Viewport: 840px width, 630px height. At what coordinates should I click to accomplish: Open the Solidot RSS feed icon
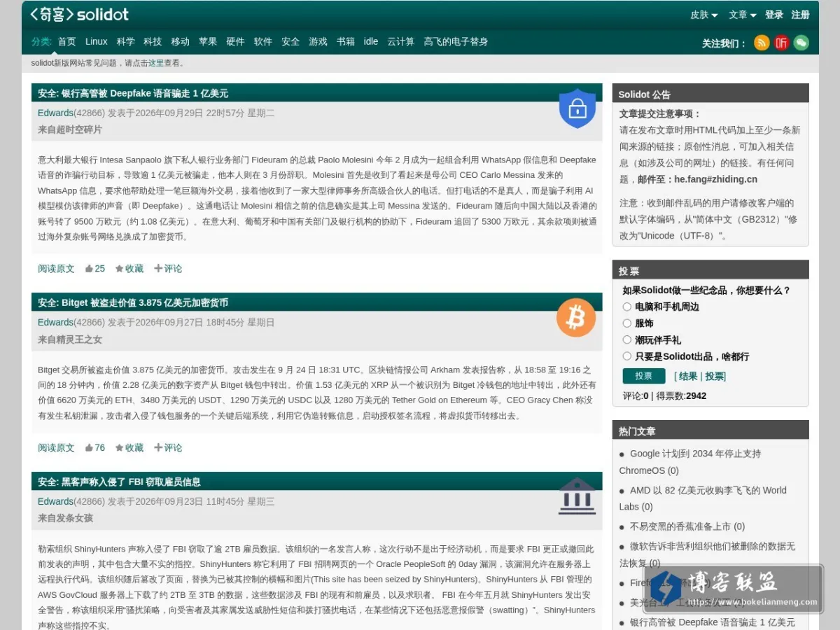click(762, 43)
